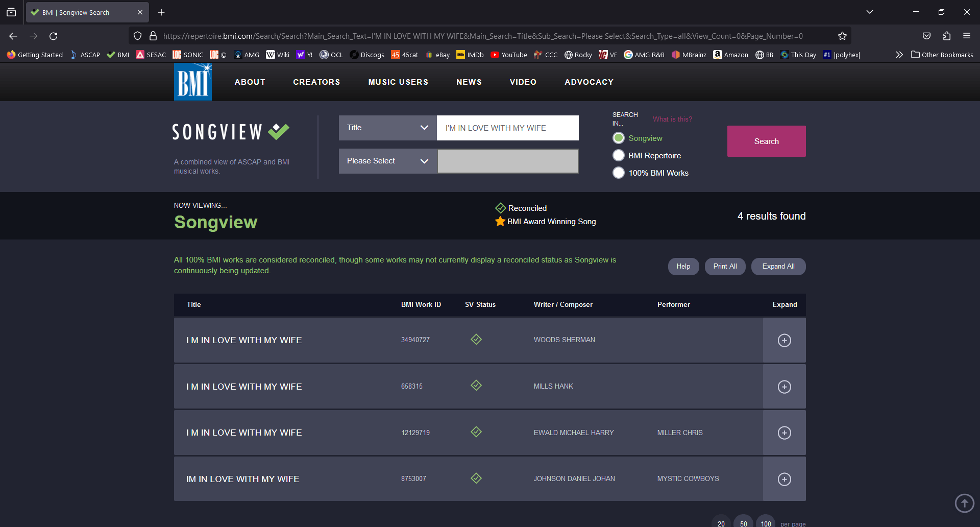
Task: Show 50 results per page
Action: [x=743, y=523]
